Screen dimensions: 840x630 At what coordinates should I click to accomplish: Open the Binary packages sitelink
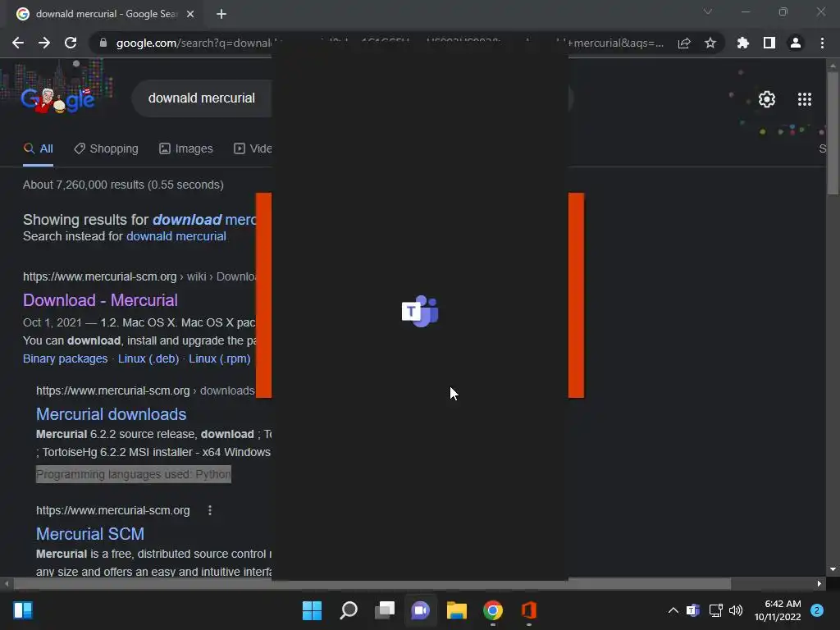(x=65, y=359)
